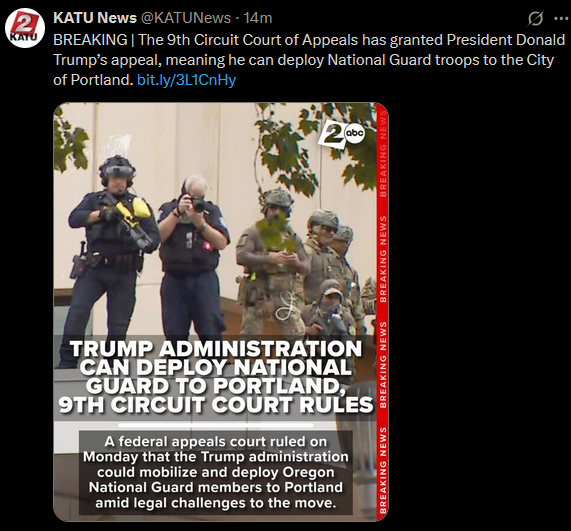Click the red vertical BREAKING NEWS banner
The height and width of the screenshot is (531, 571).
(382, 312)
